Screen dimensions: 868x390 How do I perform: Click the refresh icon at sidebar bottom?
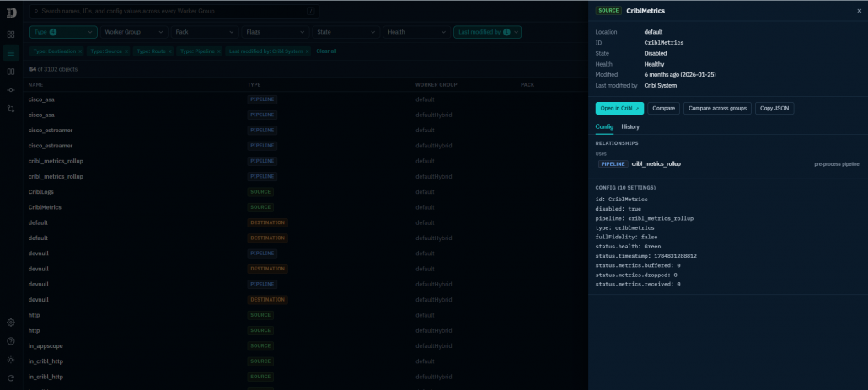click(10, 378)
